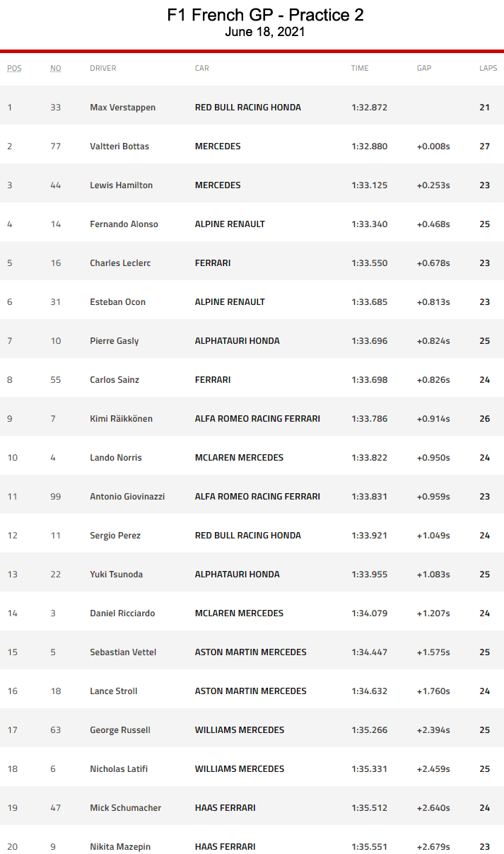Select Kimi Räikkönen in the results
The height and width of the screenshot is (854, 504).
pos(121,419)
